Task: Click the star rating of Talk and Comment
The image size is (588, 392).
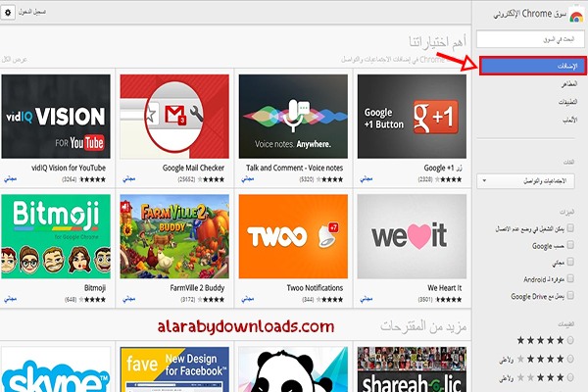Action: (329, 179)
